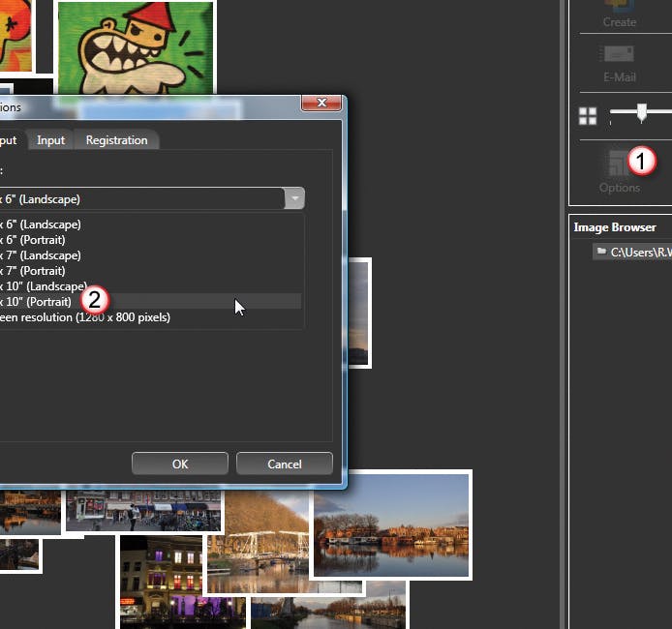Image resolution: width=672 pixels, height=629 pixels.
Task: Close the Options dialog
Action: (321, 103)
